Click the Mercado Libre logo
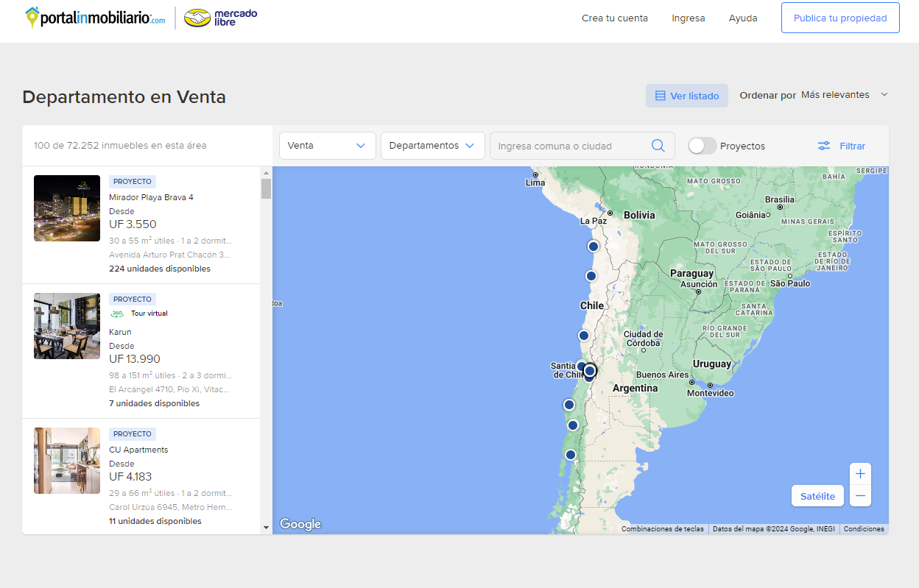 coord(220,18)
